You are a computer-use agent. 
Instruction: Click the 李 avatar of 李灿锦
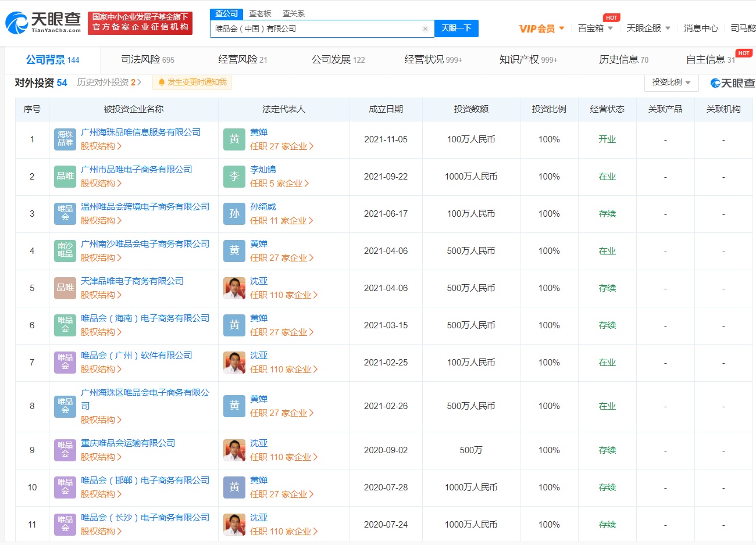coord(234,177)
